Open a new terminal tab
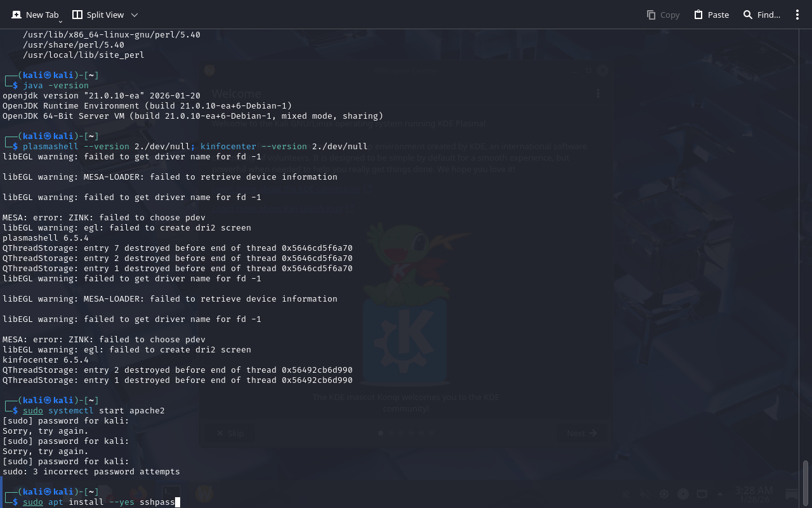The width and height of the screenshot is (812, 508). click(35, 15)
